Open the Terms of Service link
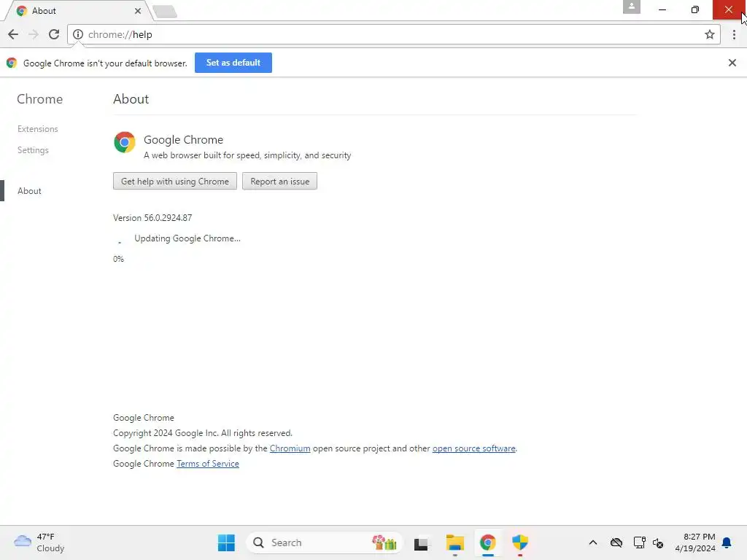Viewport: 747px width, 560px height. [208, 463]
